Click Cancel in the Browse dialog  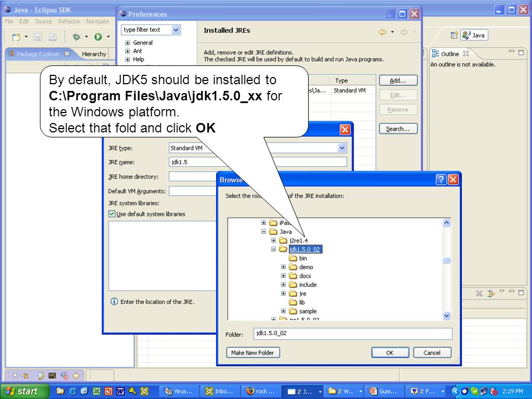coord(432,352)
